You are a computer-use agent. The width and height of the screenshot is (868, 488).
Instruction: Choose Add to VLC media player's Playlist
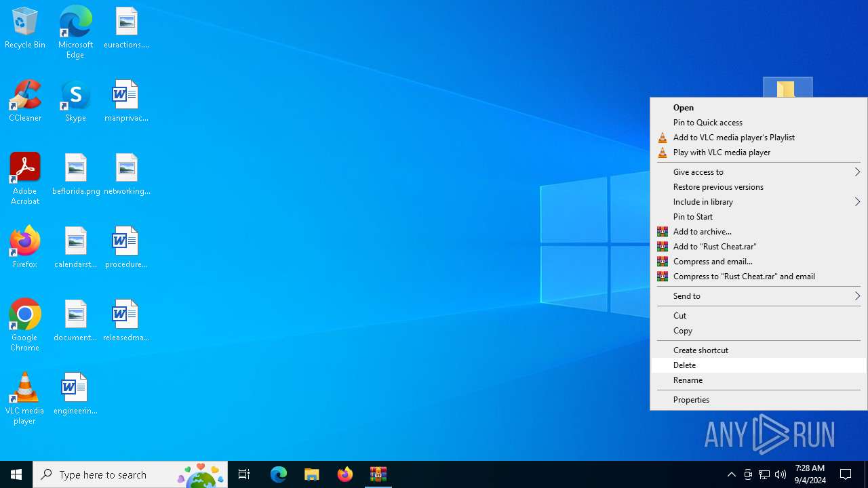click(x=759, y=138)
